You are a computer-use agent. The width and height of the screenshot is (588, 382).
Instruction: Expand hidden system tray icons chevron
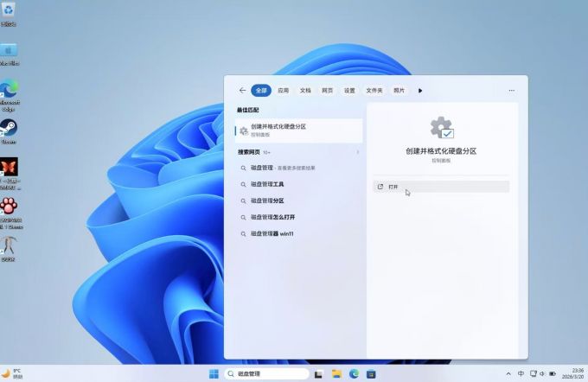click(x=508, y=373)
